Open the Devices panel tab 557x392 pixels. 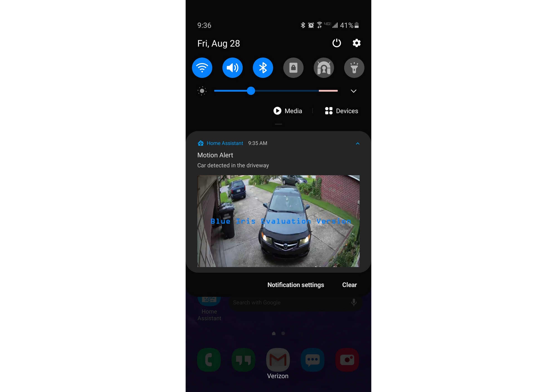pyautogui.click(x=342, y=111)
